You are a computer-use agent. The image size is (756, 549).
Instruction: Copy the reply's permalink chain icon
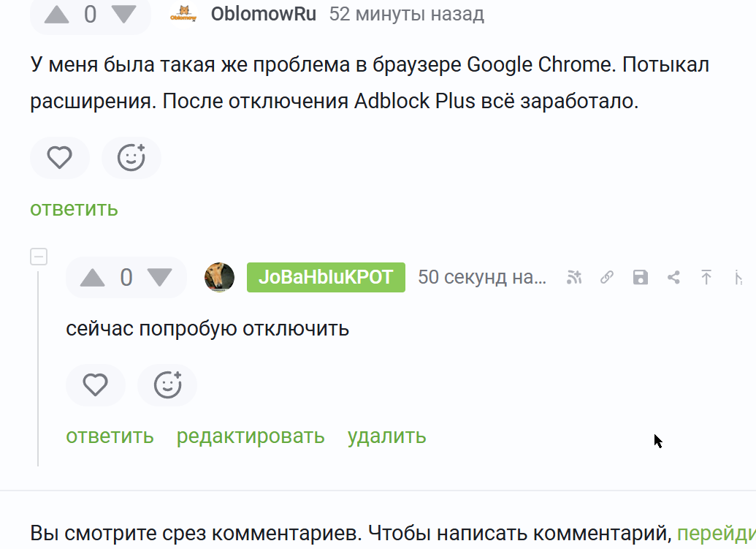click(607, 278)
